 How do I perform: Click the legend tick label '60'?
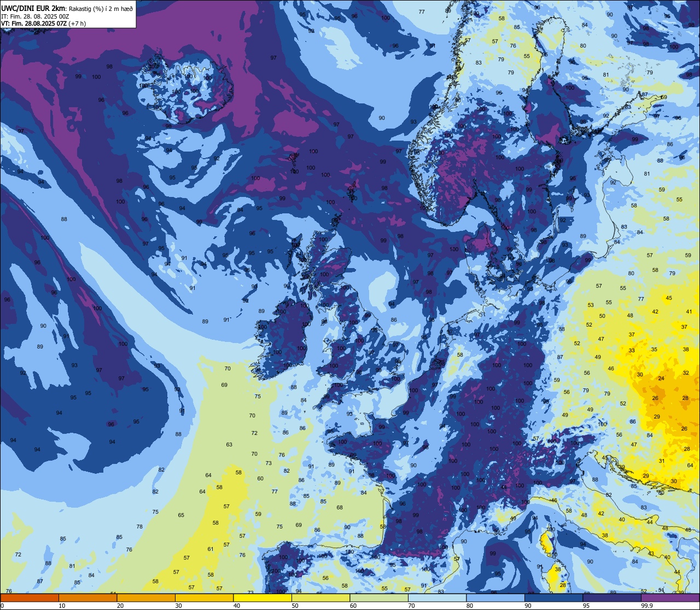[353, 606]
